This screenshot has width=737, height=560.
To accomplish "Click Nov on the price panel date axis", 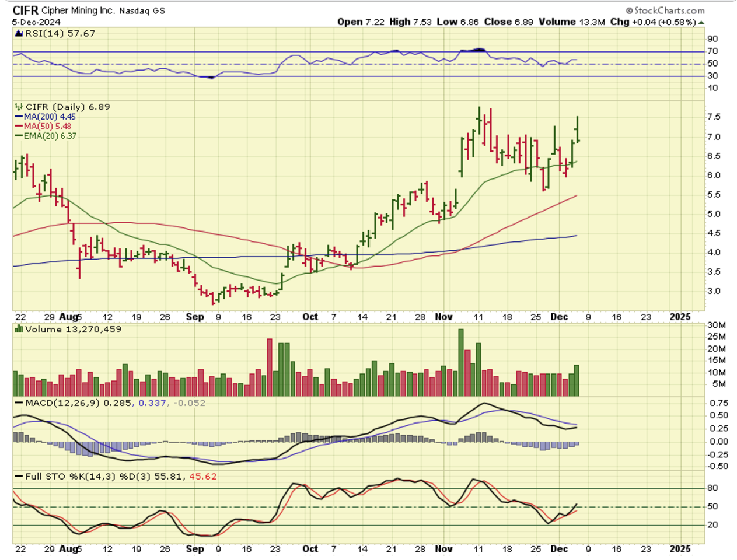I will (444, 317).
